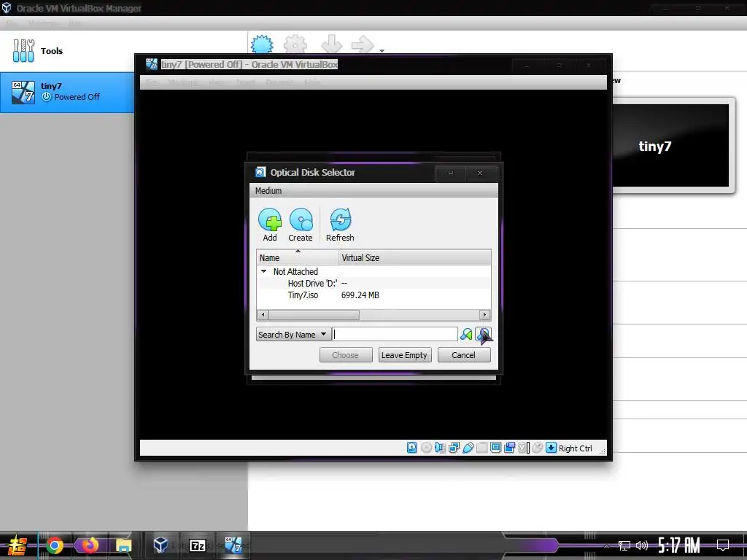Viewport: 747px width, 560px height.
Task: Select Tiny7.iso in the disk list
Action: 303,295
